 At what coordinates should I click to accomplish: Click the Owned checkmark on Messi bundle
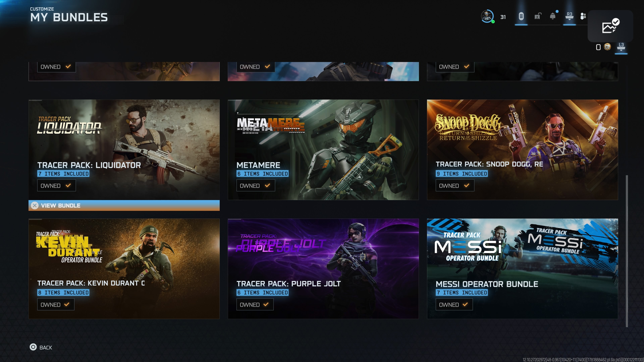(x=465, y=304)
